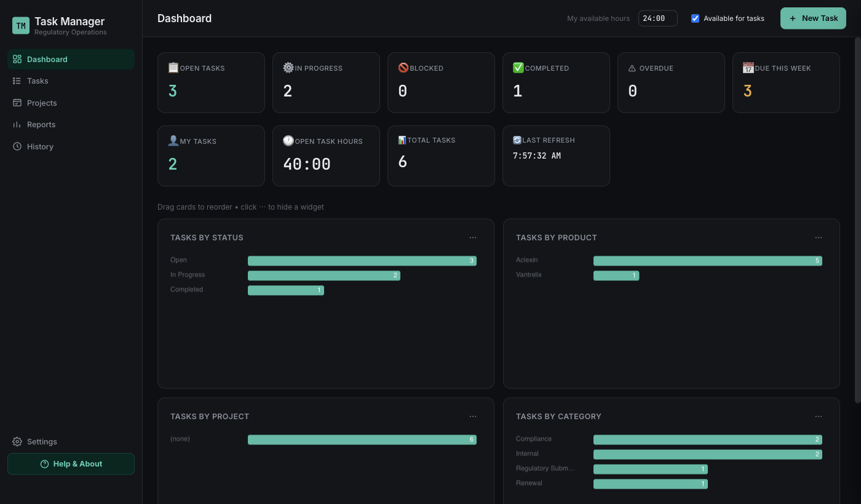861x504 pixels.
Task: Click the Regulatory Operations subtitle
Action: pos(71,32)
